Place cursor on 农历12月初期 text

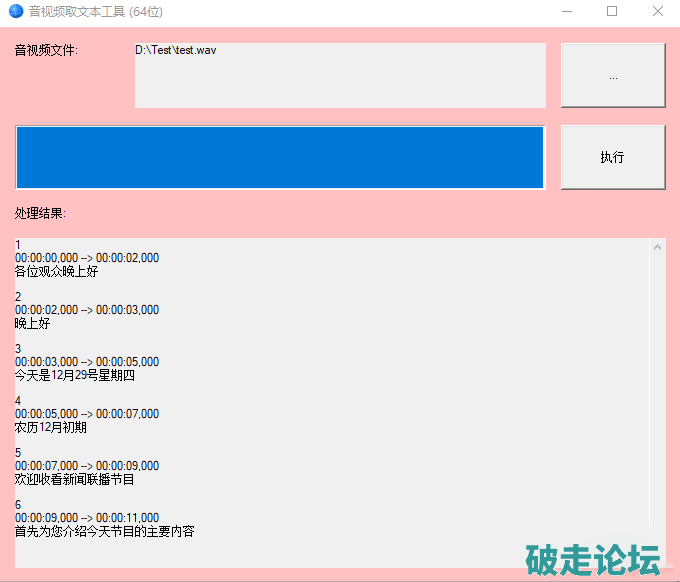51,427
